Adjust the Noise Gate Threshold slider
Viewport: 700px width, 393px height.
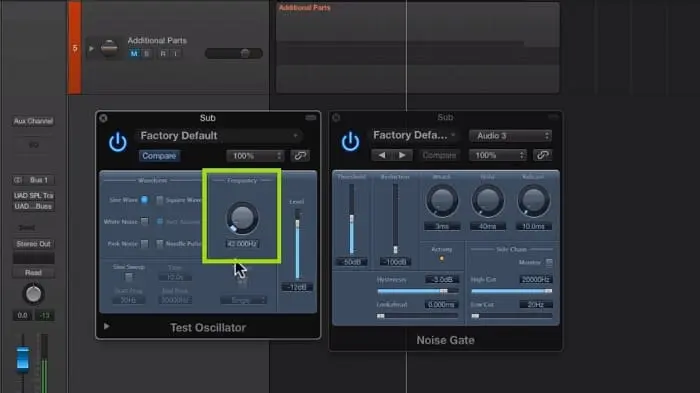tap(352, 219)
